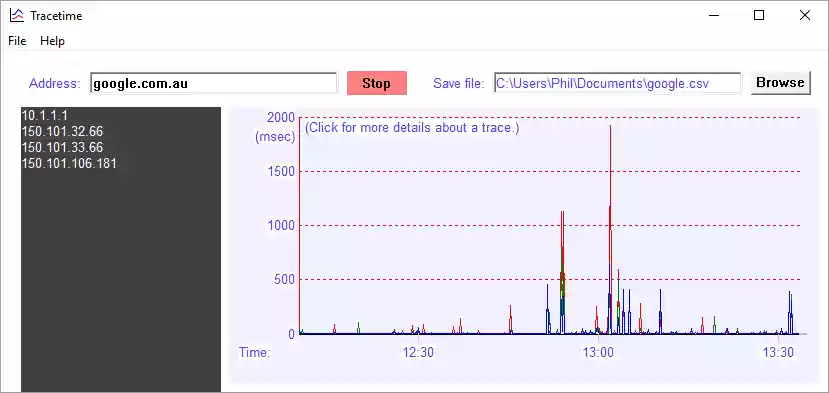The width and height of the screenshot is (829, 393).
Task: Select hop 150.101.33.66 in the list
Action: click(x=62, y=147)
